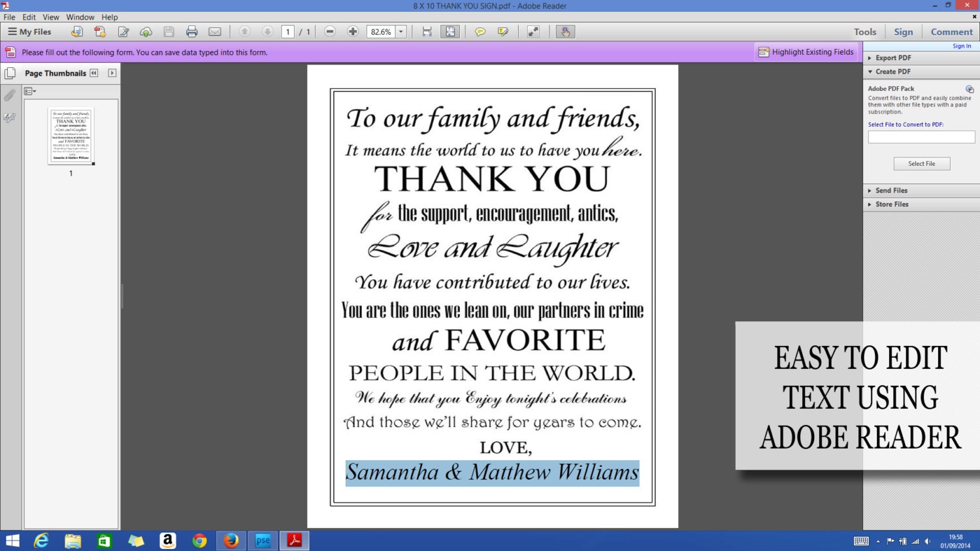Print the document using printer icon
The width and height of the screenshot is (980, 551).
[191, 31]
